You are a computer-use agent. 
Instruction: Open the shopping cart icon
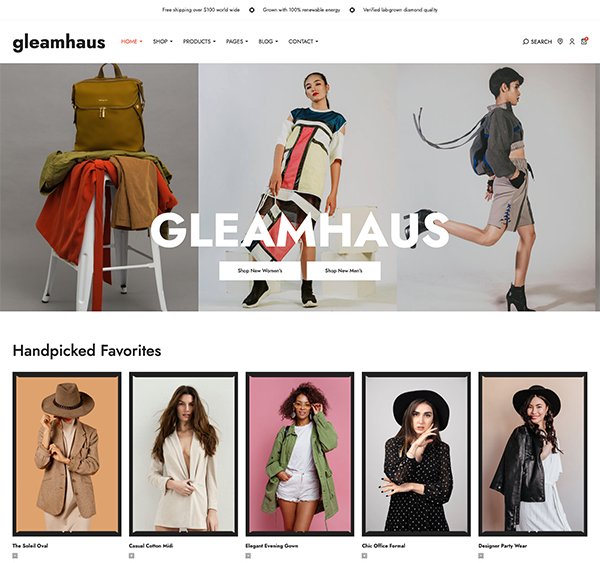tap(584, 41)
